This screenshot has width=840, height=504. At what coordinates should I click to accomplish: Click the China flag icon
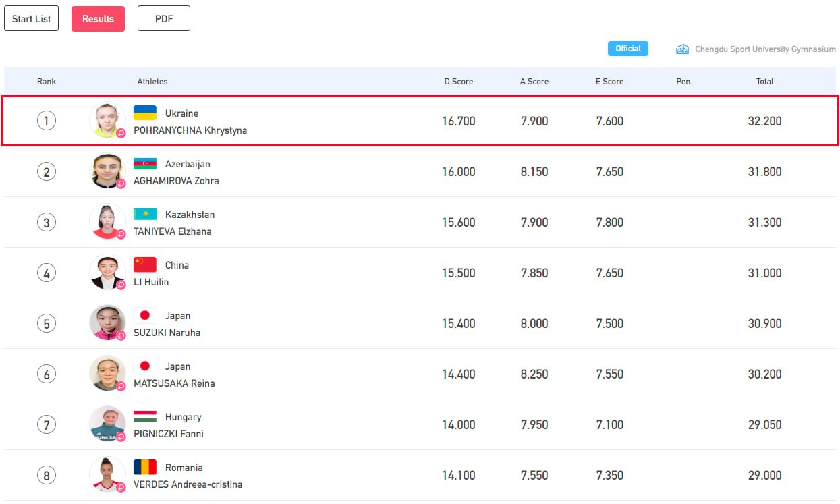tap(145, 264)
